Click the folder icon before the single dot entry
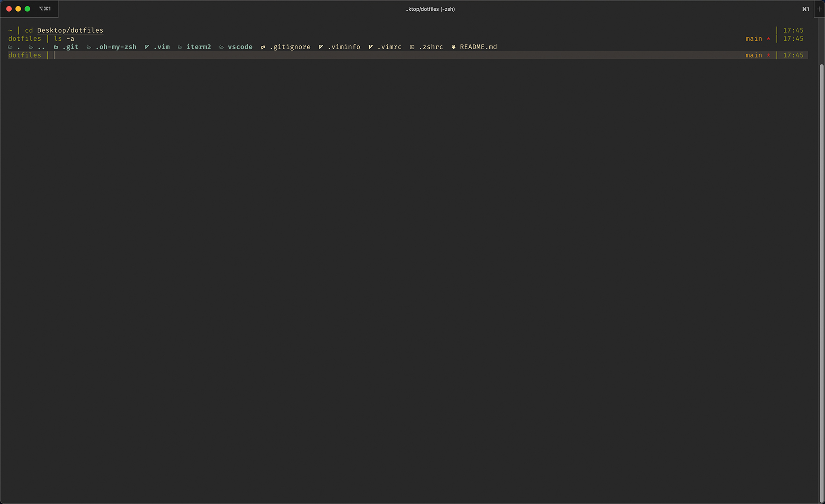The height and width of the screenshot is (504, 825). coord(10,47)
